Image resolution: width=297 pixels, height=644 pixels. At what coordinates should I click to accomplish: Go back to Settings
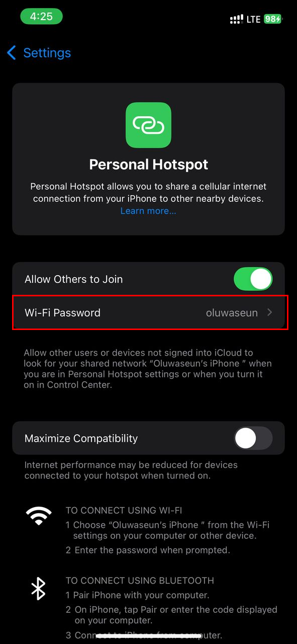pos(39,53)
